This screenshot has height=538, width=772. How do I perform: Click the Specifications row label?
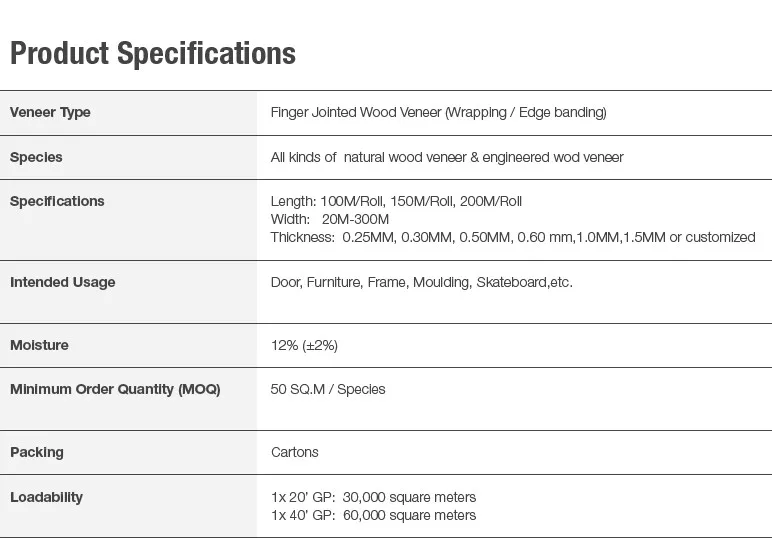57,201
